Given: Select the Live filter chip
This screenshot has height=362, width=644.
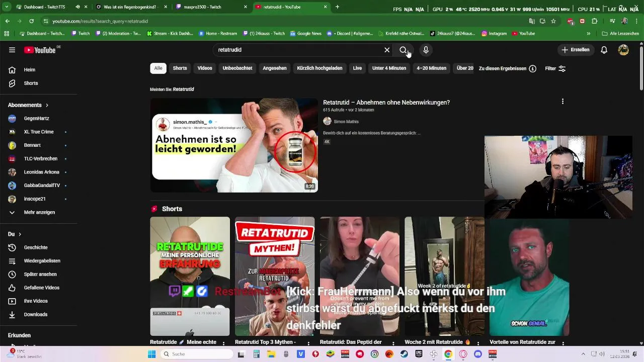Looking at the screenshot, I should pyautogui.click(x=357, y=68).
